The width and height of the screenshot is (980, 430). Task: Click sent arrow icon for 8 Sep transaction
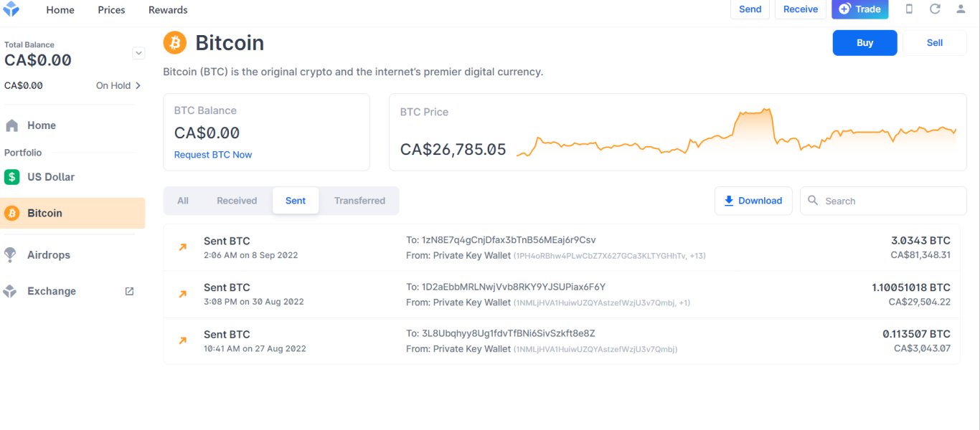coord(183,247)
